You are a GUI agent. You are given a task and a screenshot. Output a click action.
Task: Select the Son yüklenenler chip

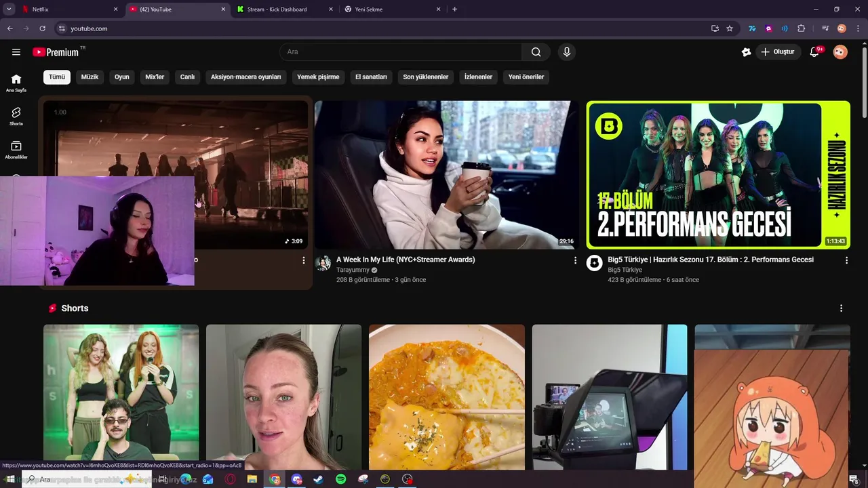pos(426,77)
